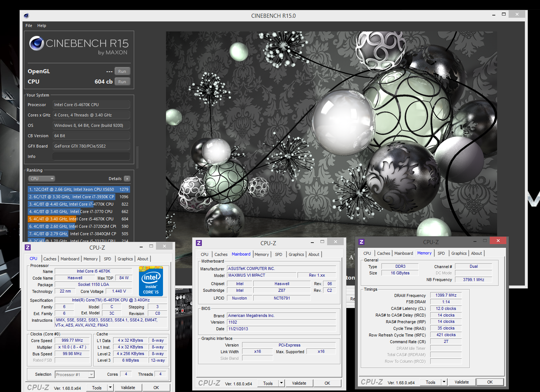Click Validate in CPU tab window
The height and width of the screenshot is (392, 540).
128,388
